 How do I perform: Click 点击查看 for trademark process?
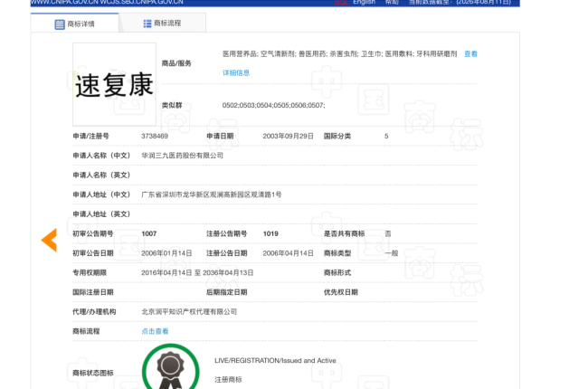click(155, 331)
